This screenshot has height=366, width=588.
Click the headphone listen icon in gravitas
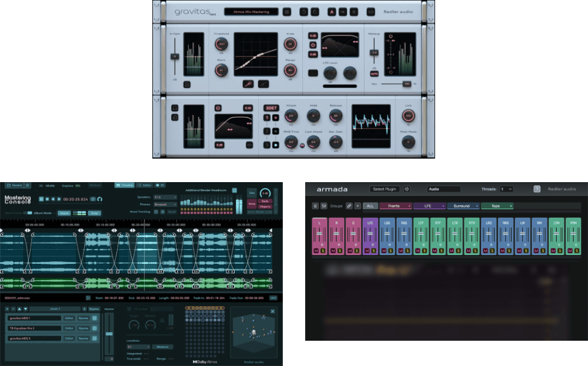[x=175, y=108]
